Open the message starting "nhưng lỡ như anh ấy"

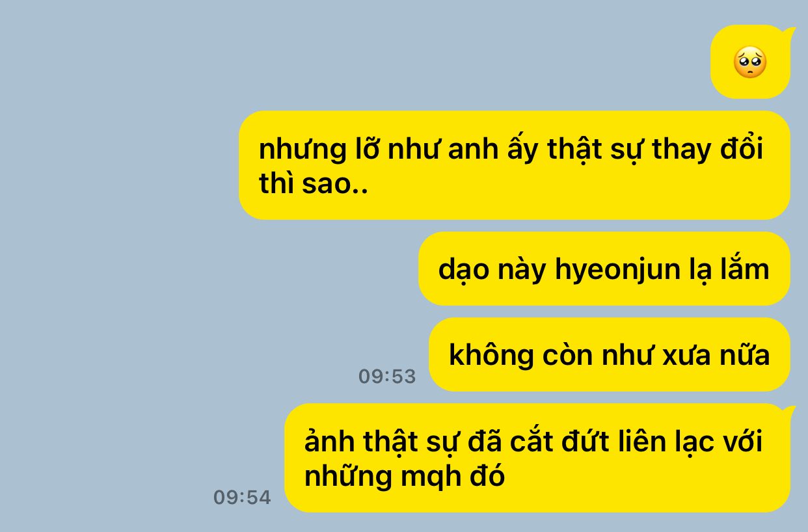514,165
